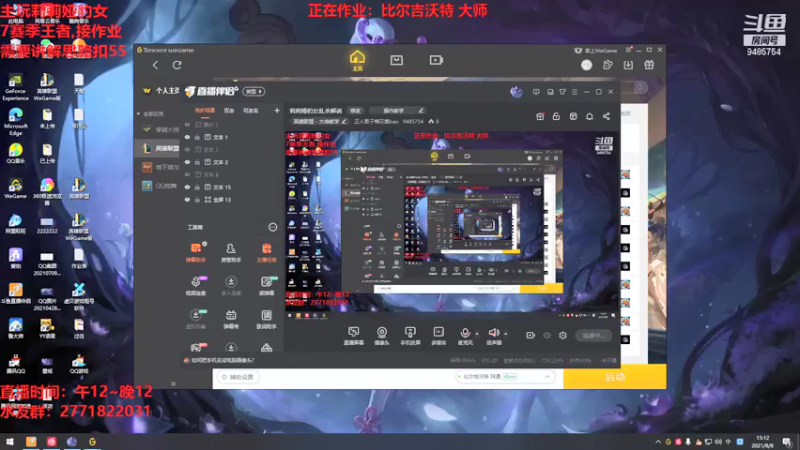Toggle lock on 文本 2 source
800x450 pixels.
[197, 162]
